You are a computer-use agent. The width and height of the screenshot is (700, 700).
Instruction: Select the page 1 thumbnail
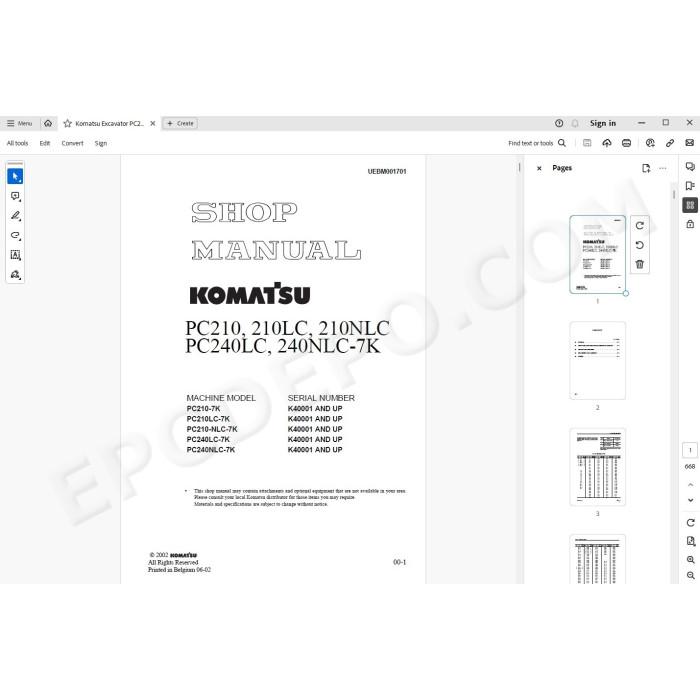pyautogui.click(x=597, y=254)
